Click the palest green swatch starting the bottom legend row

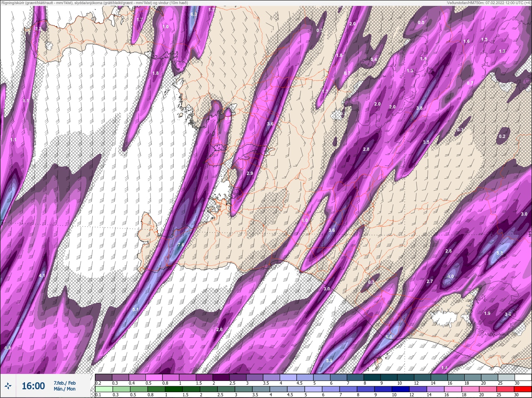click(x=103, y=389)
